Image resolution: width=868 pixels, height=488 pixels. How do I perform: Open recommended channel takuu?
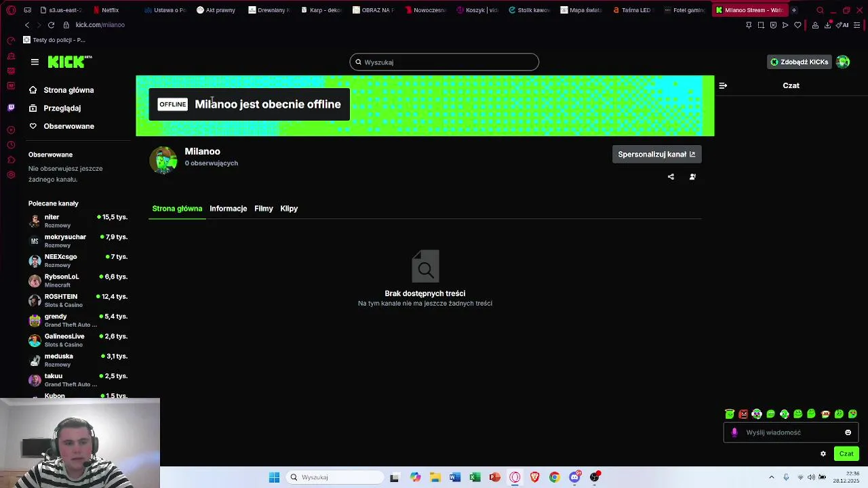(x=78, y=380)
